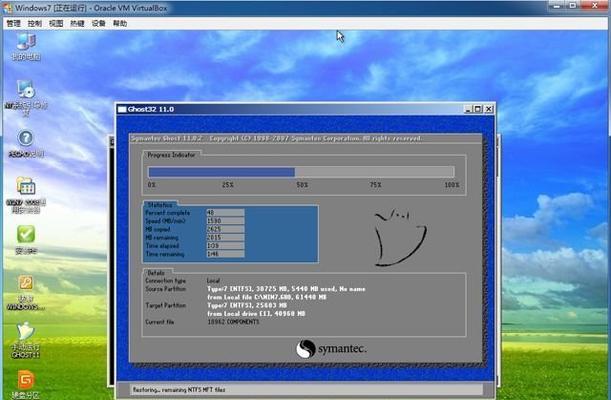
Task: Click the VirtualBox title bar app icon
Action: pos(7,7)
